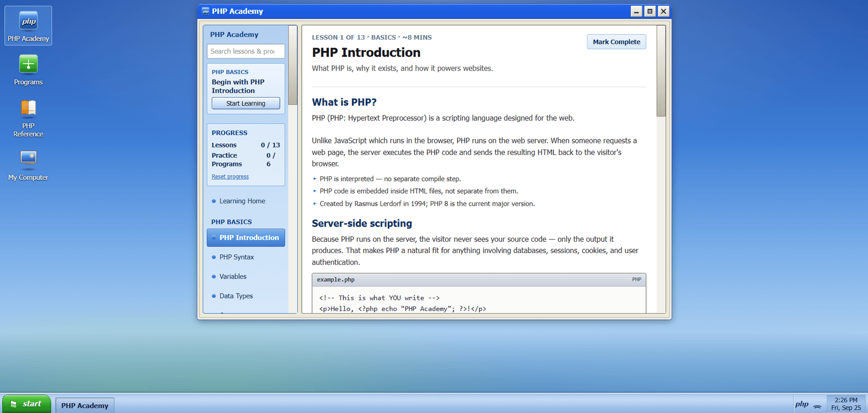868x413 pixels.
Task: Open the PHP Reference desktop icon
Action: pyautogui.click(x=28, y=118)
